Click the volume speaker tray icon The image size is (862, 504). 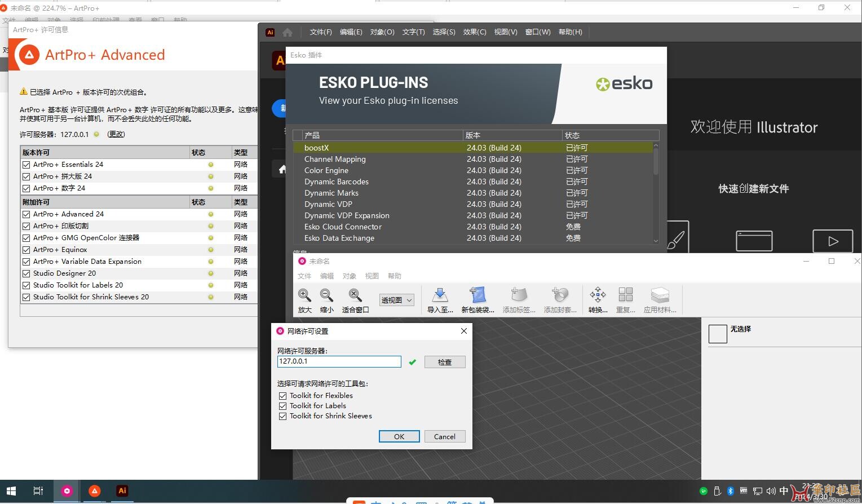point(771,491)
